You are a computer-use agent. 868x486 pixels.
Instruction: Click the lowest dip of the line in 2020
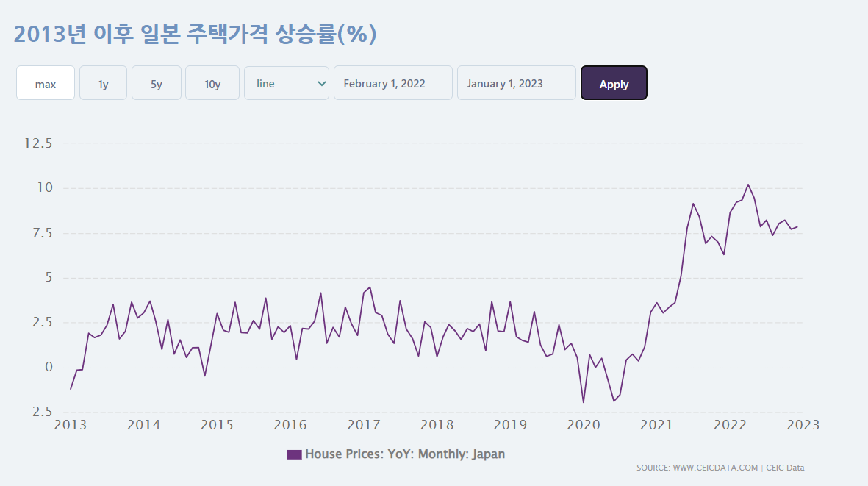coord(584,401)
